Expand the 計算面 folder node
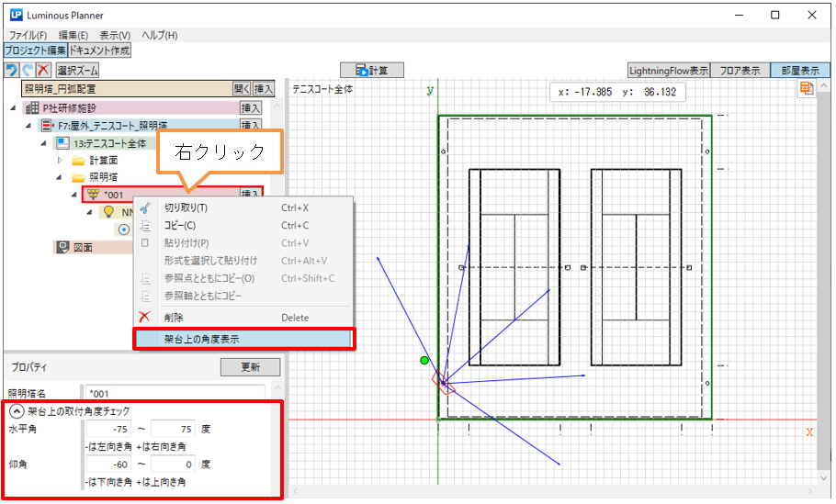Image resolution: width=836 pixels, height=504 pixels. [x=61, y=160]
